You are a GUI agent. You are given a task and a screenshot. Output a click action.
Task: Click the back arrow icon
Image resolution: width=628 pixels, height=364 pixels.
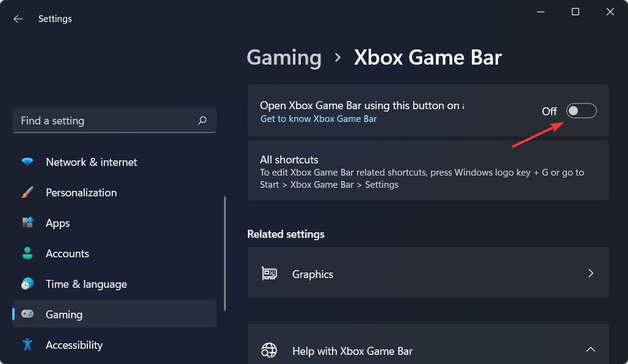click(x=18, y=19)
